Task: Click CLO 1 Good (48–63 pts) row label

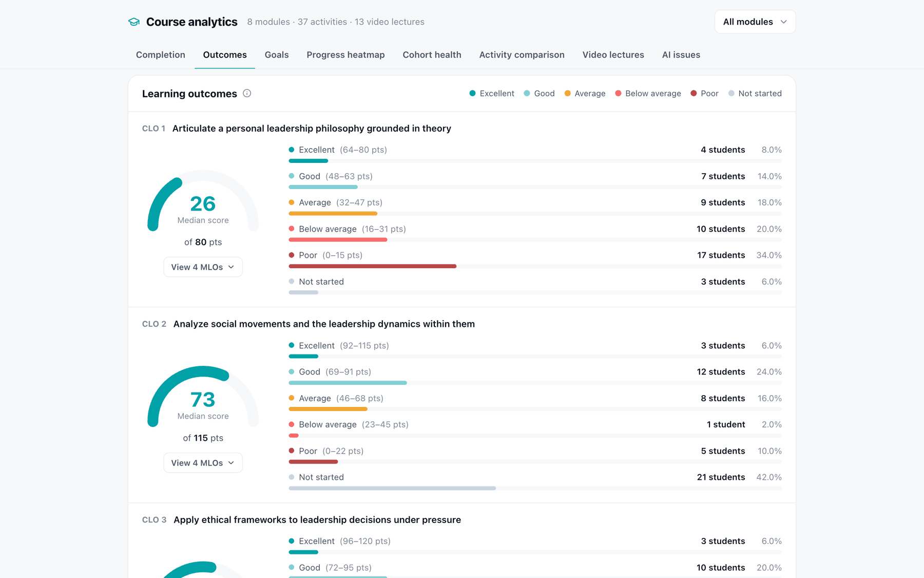Action: (331, 176)
